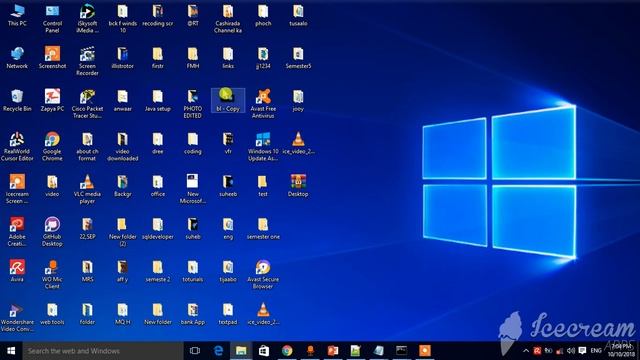
Task: Open Command Prompt from the taskbar
Action: point(401,351)
